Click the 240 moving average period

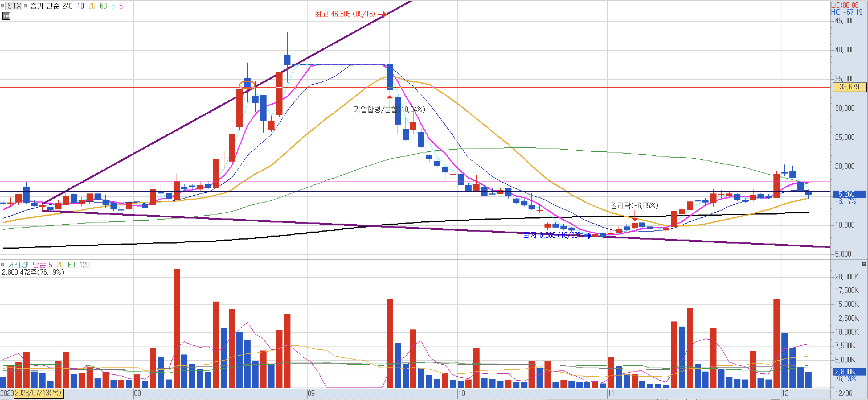coord(67,6)
